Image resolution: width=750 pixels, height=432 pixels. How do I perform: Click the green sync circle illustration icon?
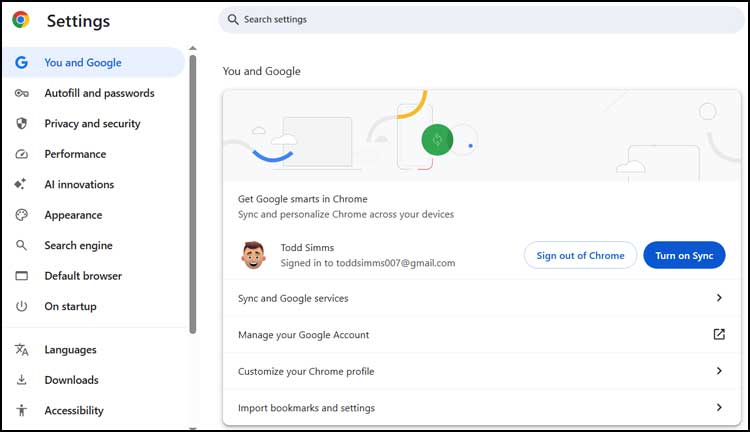coord(437,140)
